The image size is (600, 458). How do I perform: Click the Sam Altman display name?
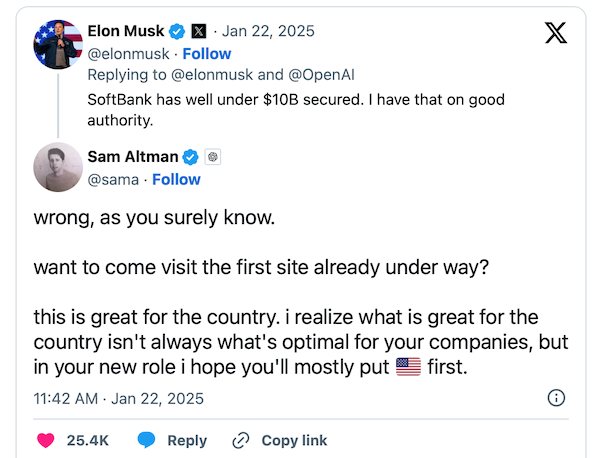(x=133, y=157)
